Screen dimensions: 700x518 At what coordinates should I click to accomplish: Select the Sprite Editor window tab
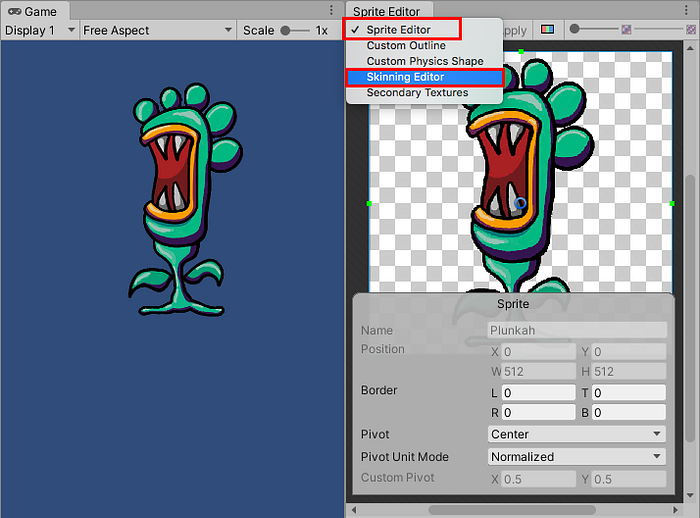[387, 11]
